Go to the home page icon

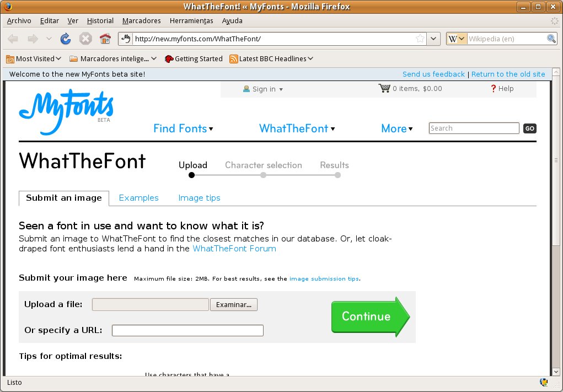tap(105, 39)
